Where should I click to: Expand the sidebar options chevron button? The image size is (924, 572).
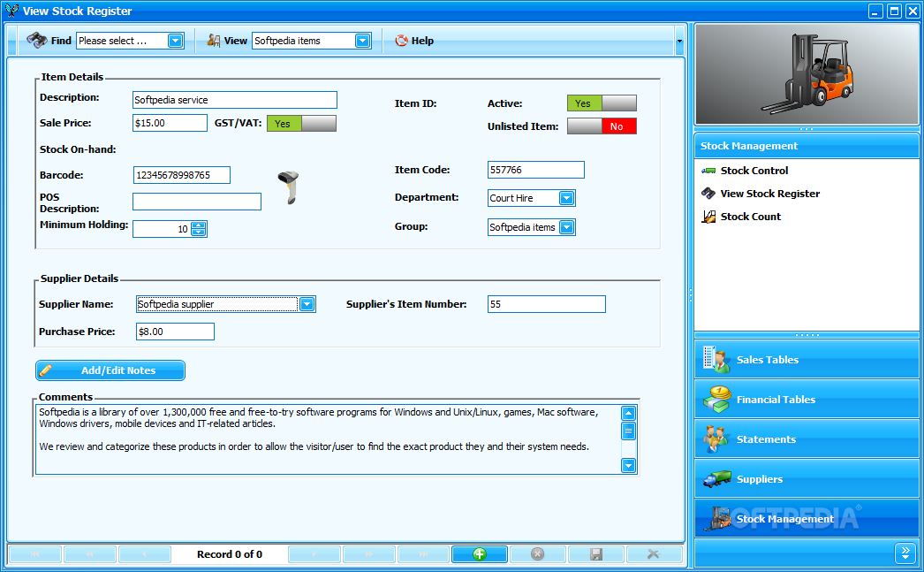click(x=905, y=553)
